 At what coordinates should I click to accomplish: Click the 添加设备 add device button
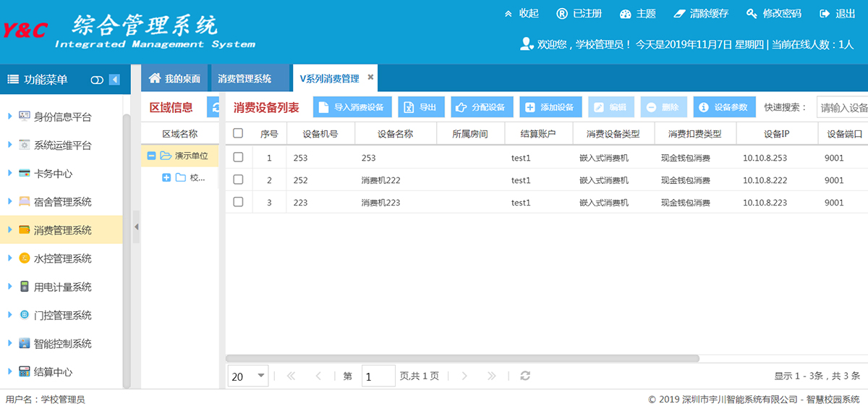click(x=550, y=107)
